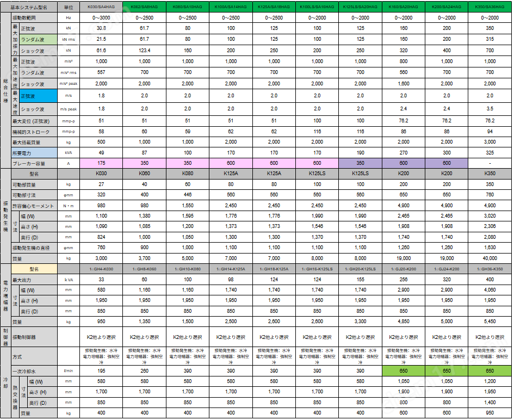Select the K160/SA20HAG column header

pos(404,7)
